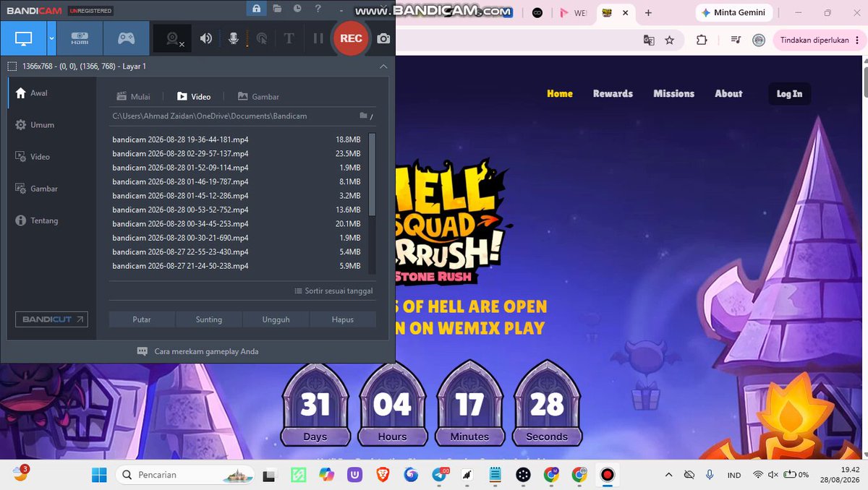Image resolution: width=868 pixels, height=490 pixels.
Task: Open Cara merekam gameplay Anda help link
Action: tap(198, 351)
